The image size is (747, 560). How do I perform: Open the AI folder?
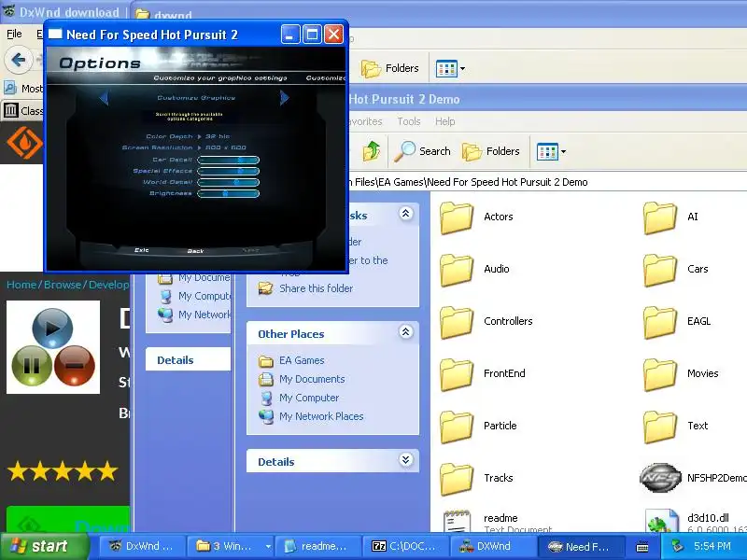point(670,217)
